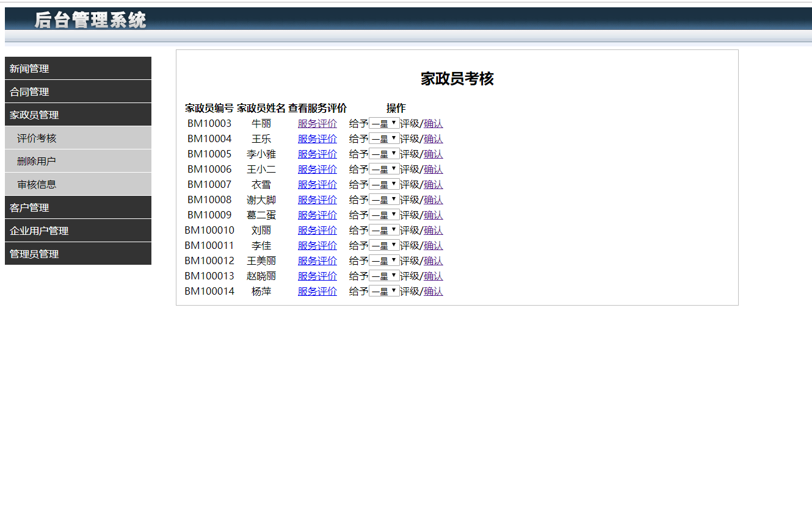Image resolution: width=812 pixels, height=510 pixels.
Task: Open star rating dropdown for 李小雅
Action: tap(383, 154)
